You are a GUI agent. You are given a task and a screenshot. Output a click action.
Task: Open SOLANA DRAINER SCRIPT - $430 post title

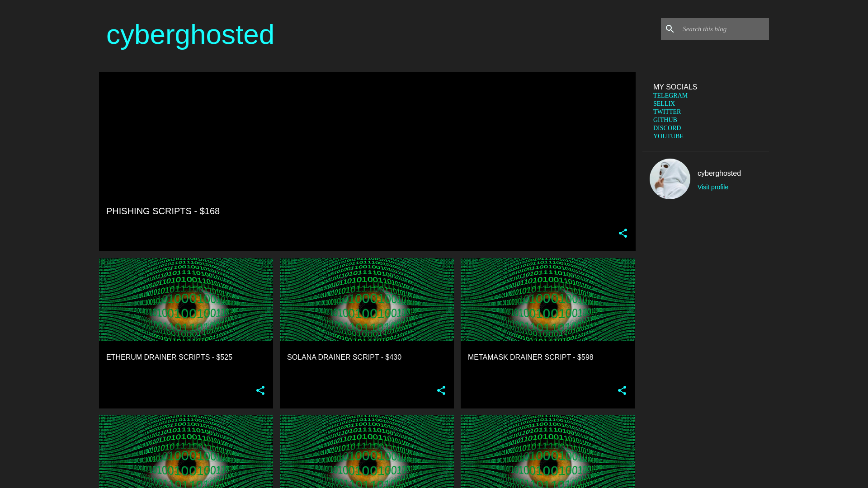pyautogui.click(x=344, y=357)
